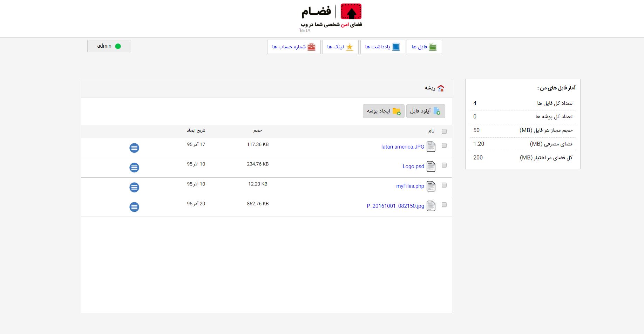644x334 pixels.
Task: Toggle the select-all checkbox in header
Action: 444,131
